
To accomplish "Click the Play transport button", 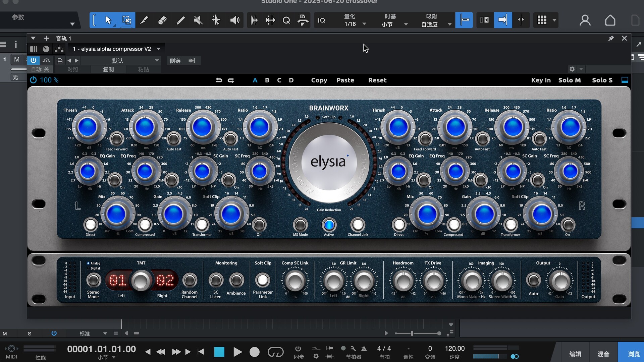I will pos(237,352).
